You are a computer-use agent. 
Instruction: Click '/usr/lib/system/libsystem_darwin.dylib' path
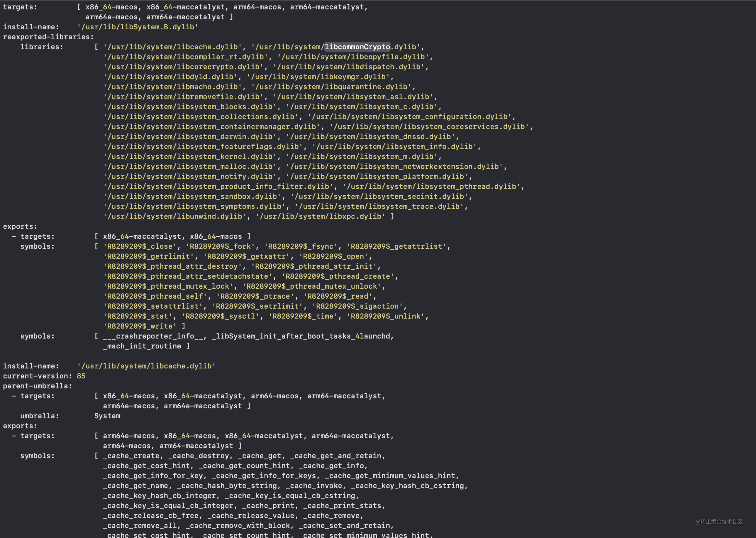click(190, 136)
